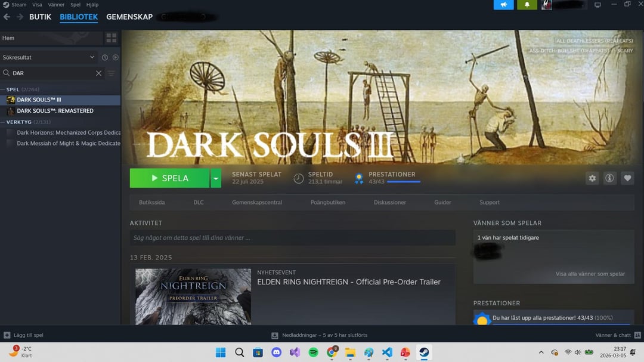Open the DLC tab
The width and height of the screenshot is (644, 362).
pos(199,202)
